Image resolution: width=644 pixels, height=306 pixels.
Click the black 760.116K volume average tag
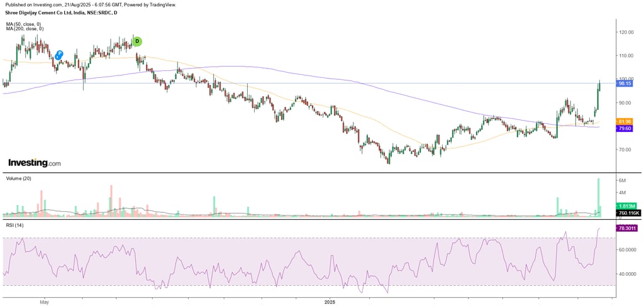[x=627, y=212]
